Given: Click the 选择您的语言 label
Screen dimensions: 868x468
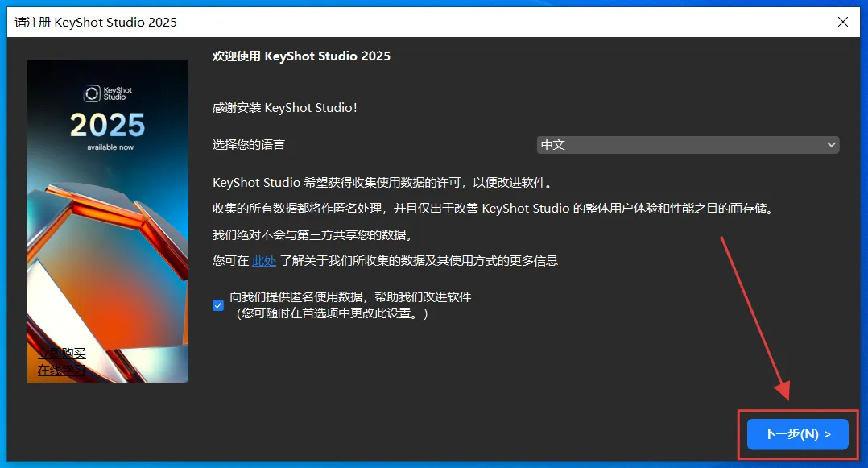Looking at the screenshot, I should pyautogui.click(x=249, y=144).
